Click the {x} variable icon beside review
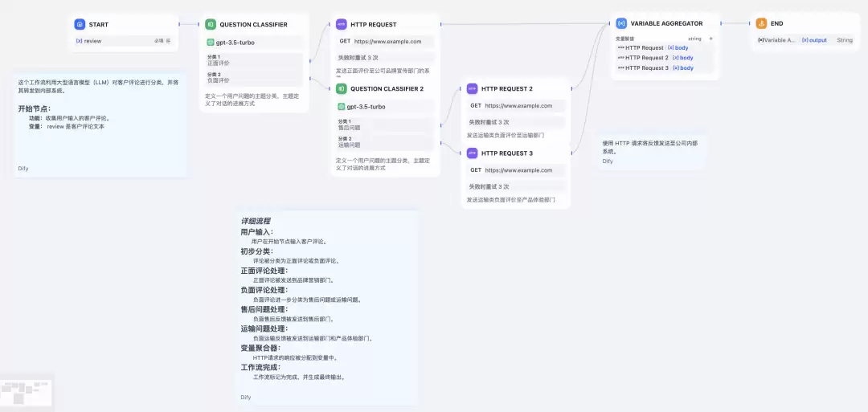This screenshot has width=868, height=412. (79, 41)
